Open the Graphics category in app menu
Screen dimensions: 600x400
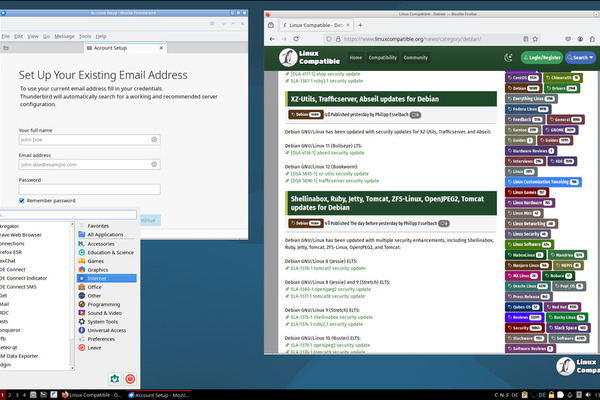click(98, 269)
